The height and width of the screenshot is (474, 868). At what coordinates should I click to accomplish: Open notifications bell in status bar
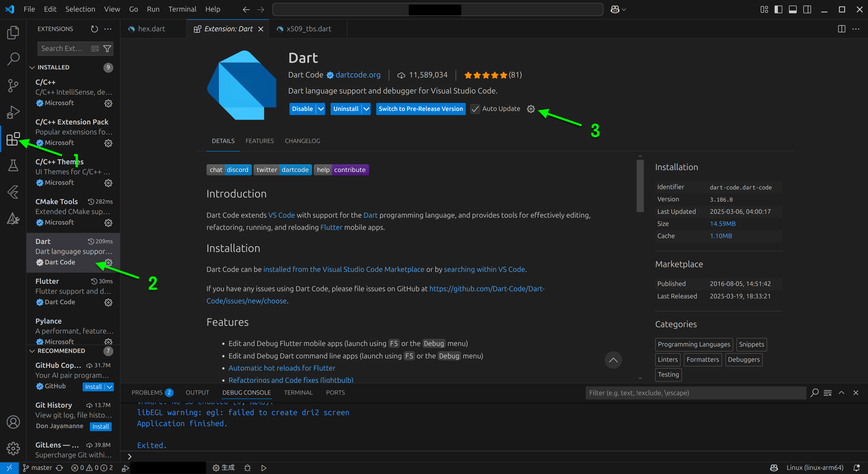tap(856, 468)
